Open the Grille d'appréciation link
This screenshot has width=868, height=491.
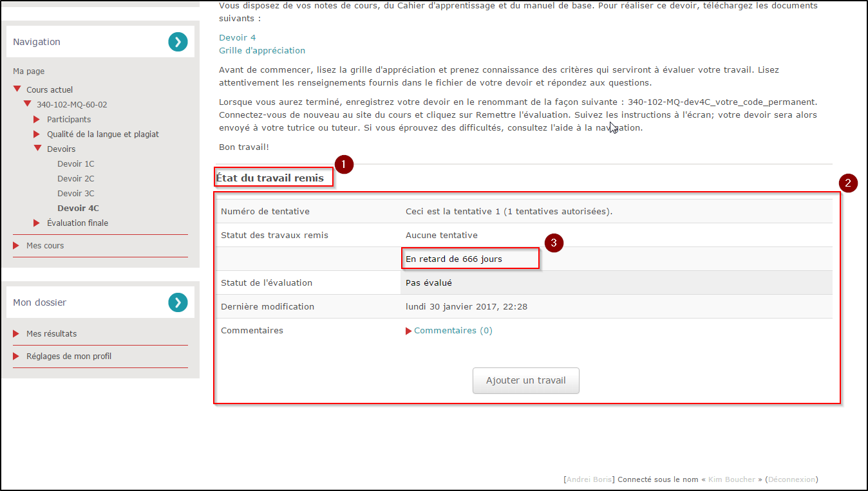262,50
